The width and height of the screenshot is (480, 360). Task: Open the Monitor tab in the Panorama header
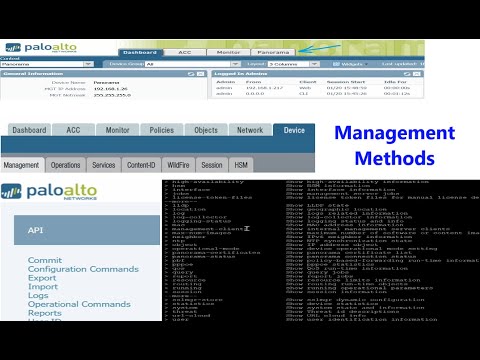coord(228,52)
